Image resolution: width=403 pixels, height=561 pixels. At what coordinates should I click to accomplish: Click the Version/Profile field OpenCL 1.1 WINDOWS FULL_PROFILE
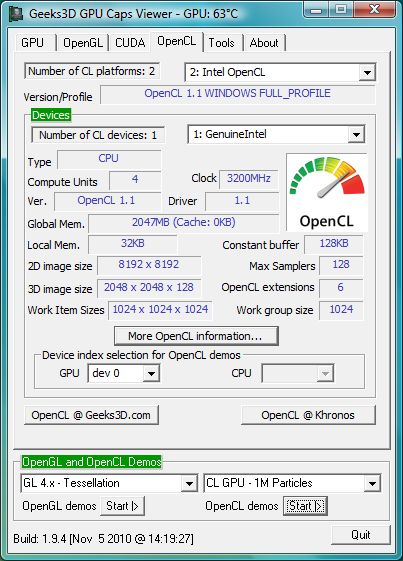pyautogui.click(x=238, y=94)
